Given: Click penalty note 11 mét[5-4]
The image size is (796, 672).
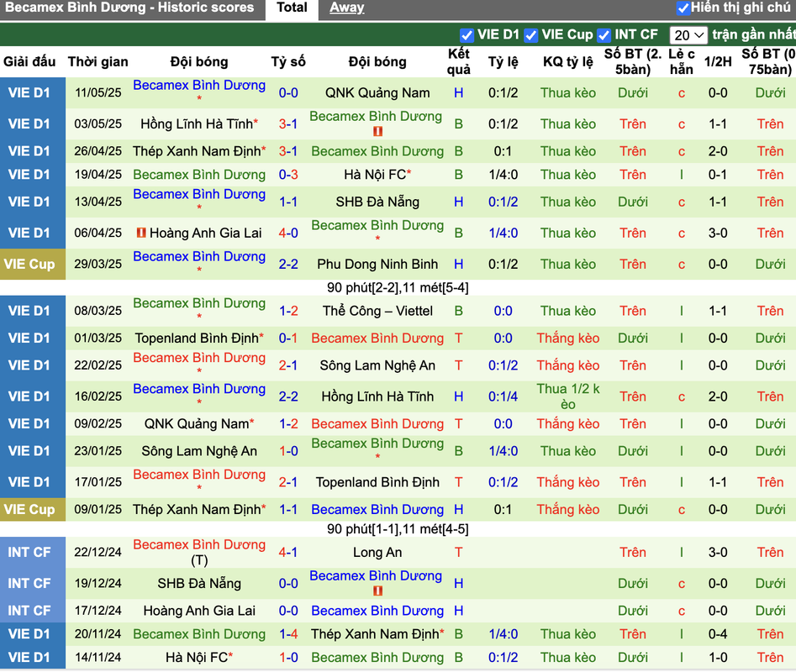Looking at the screenshot, I should (x=433, y=287).
